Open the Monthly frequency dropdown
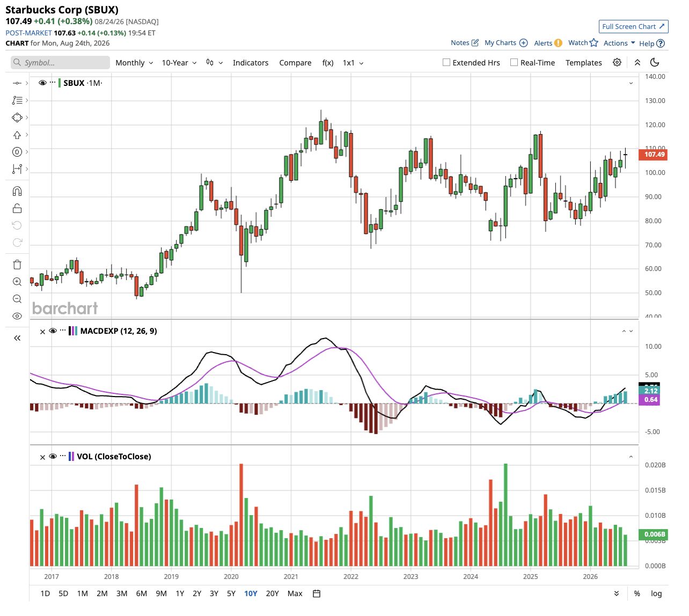The width and height of the screenshot is (689, 616). coord(134,63)
